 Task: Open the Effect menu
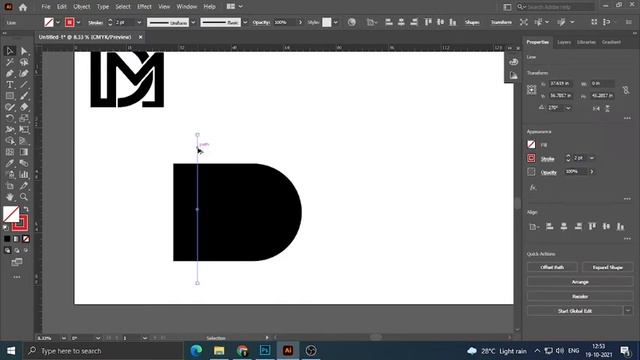[144, 7]
